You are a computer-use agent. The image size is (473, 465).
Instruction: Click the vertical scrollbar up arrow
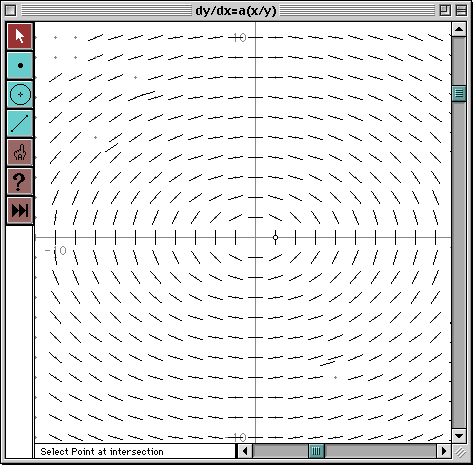(x=459, y=29)
